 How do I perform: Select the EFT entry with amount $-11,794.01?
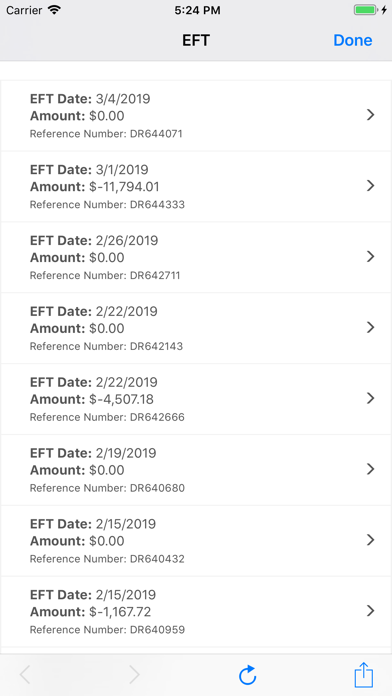coord(196,186)
